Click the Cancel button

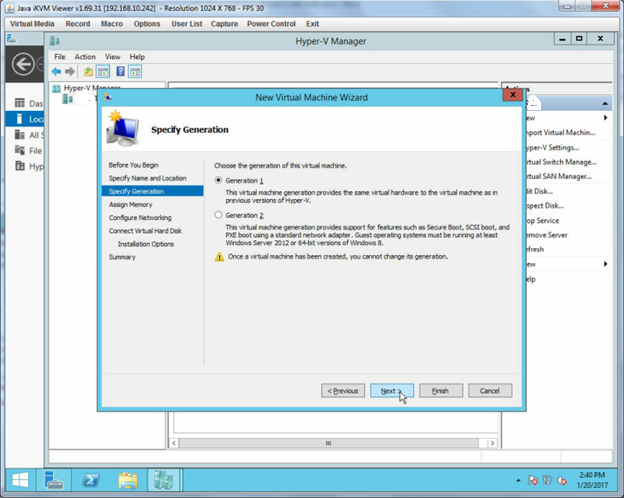(490, 391)
